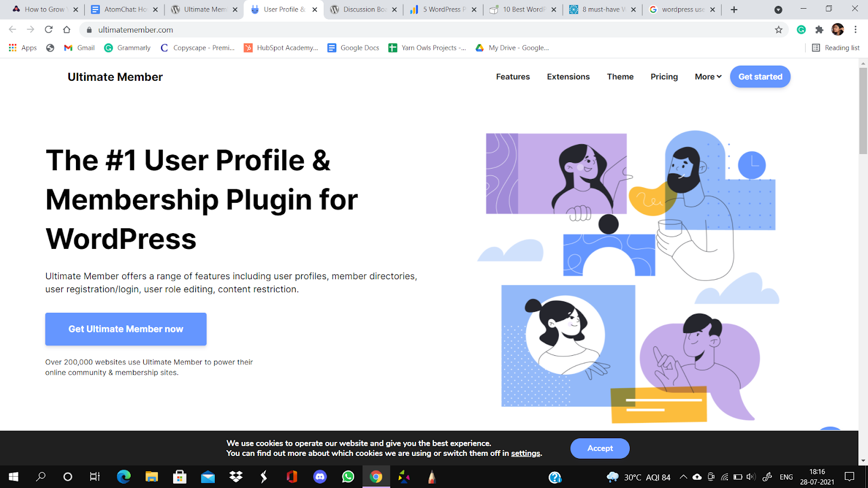Open the Windows notification center
The height and width of the screenshot is (488, 868).
click(850, 477)
